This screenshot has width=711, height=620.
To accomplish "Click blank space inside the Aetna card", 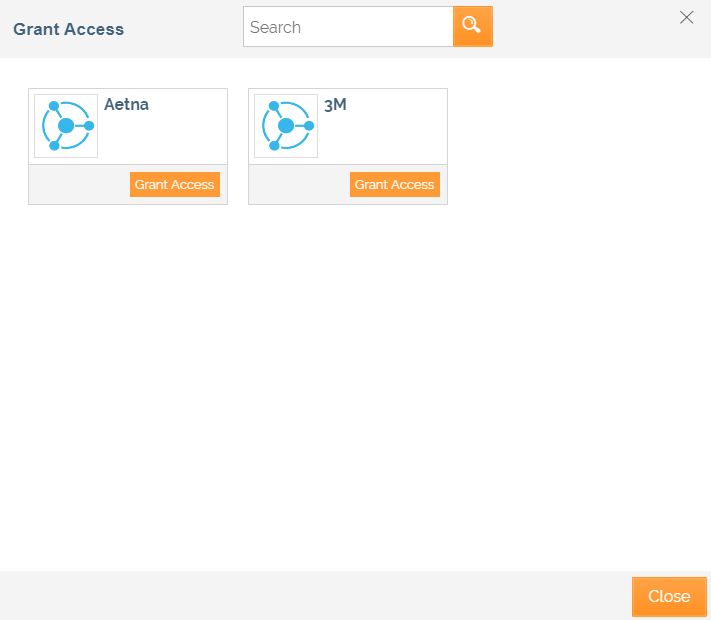I will tap(165, 138).
